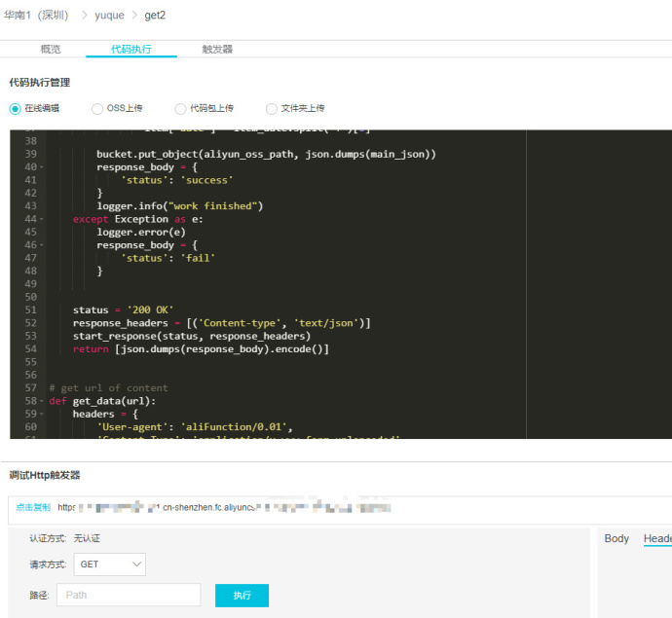Click the return json.dumps code line
This screenshot has height=618, width=672.
tap(201, 349)
